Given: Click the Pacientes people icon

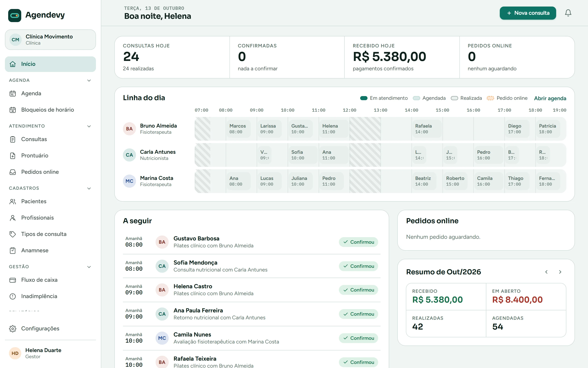Looking at the screenshot, I should point(13,201).
